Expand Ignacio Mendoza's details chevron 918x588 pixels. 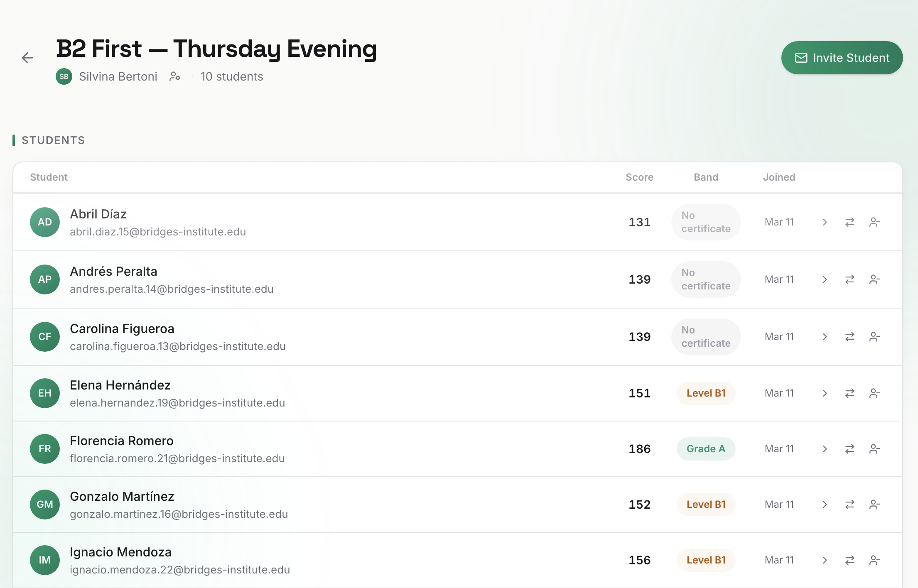pyautogui.click(x=825, y=560)
